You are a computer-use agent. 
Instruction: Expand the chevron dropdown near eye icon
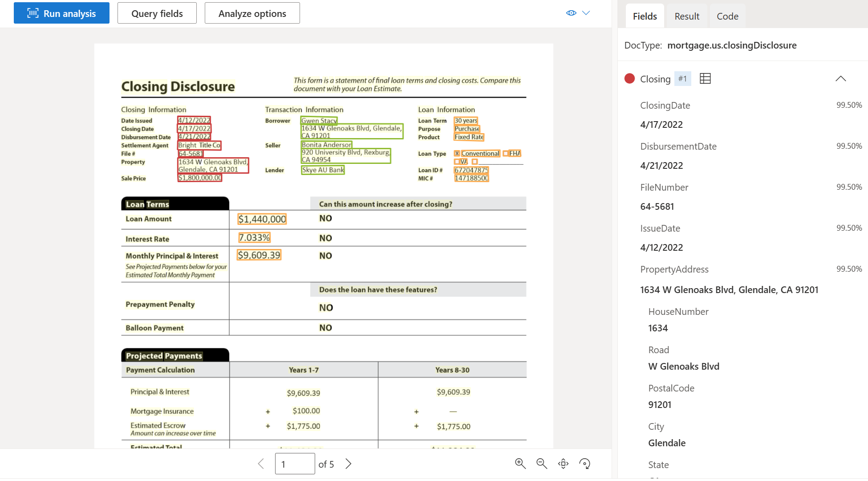pyautogui.click(x=586, y=13)
